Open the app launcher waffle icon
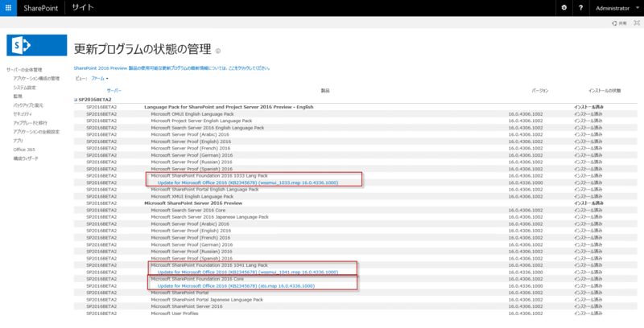The height and width of the screenshot is (328, 644). (8, 8)
